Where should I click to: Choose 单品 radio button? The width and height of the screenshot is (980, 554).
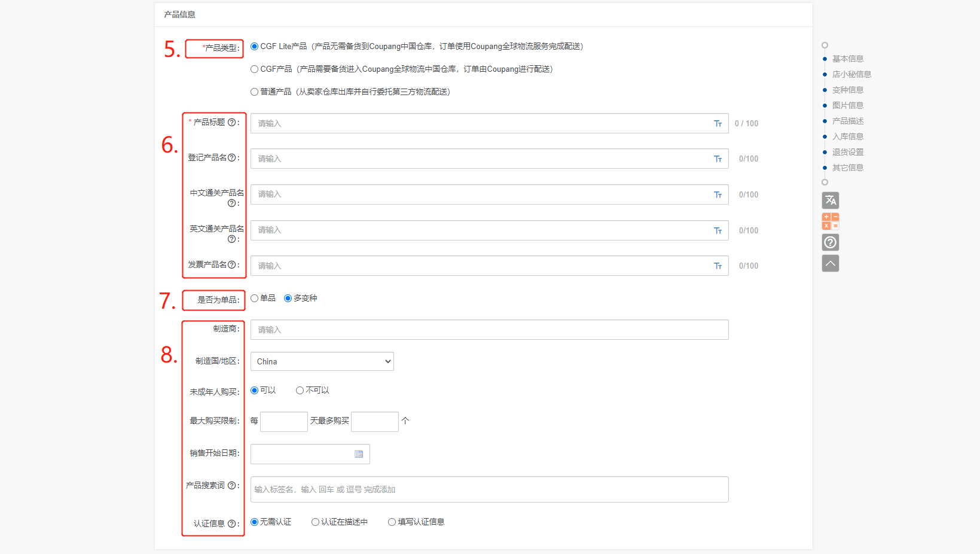click(255, 298)
